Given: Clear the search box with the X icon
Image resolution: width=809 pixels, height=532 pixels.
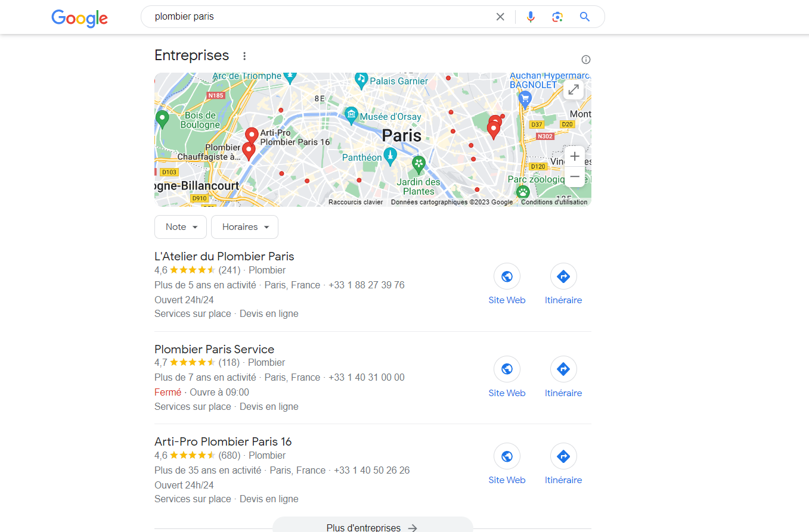Looking at the screenshot, I should tap(500, 17).
